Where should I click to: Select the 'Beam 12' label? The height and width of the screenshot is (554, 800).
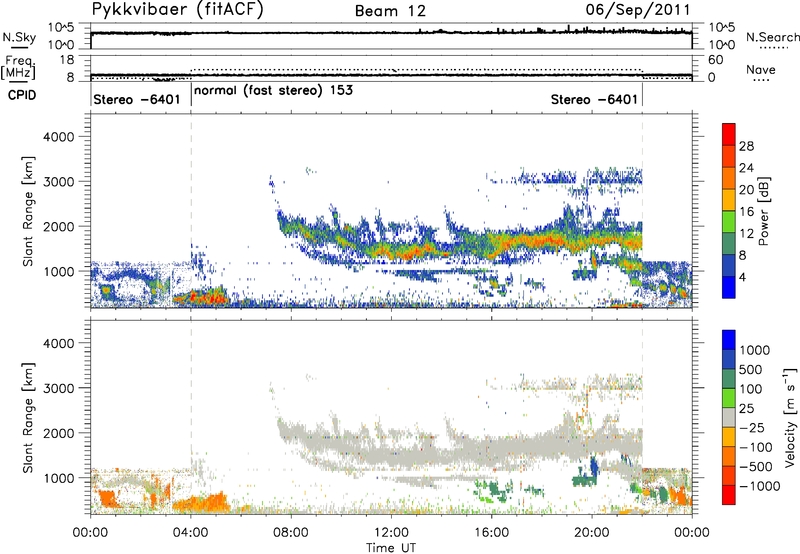point(390,11)
